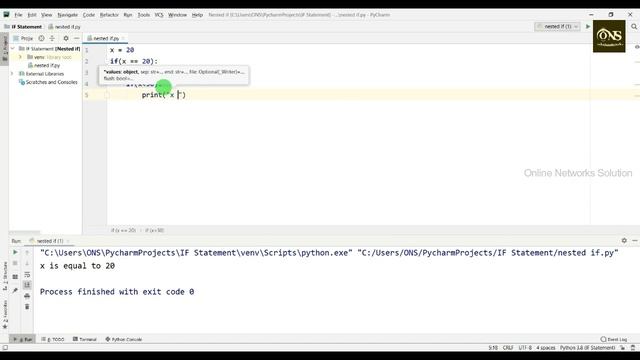
Task: Hide the Project panel with the minus icon
Action: point(76,38)
